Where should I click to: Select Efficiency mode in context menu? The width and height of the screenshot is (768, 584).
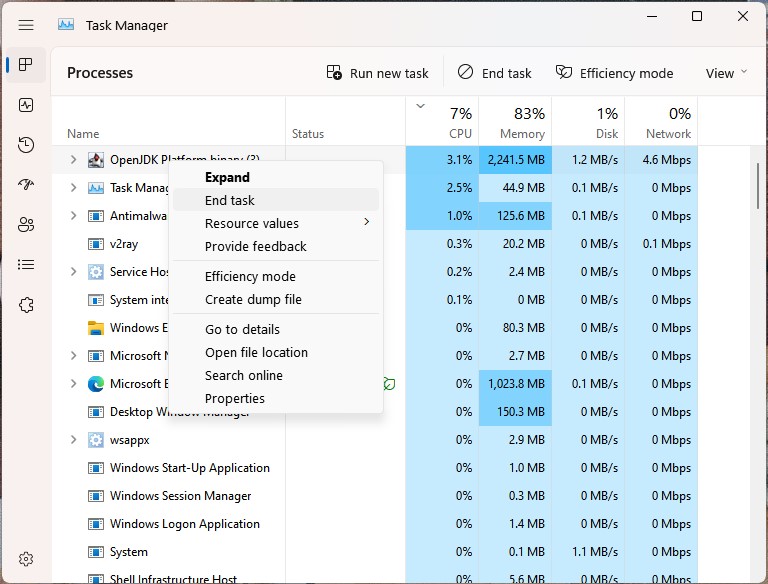(x=276, y=276)
